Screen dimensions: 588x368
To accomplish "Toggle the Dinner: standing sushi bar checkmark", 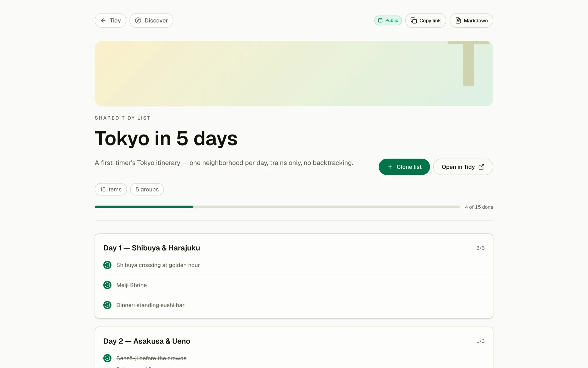I will (x=107, y=305).
